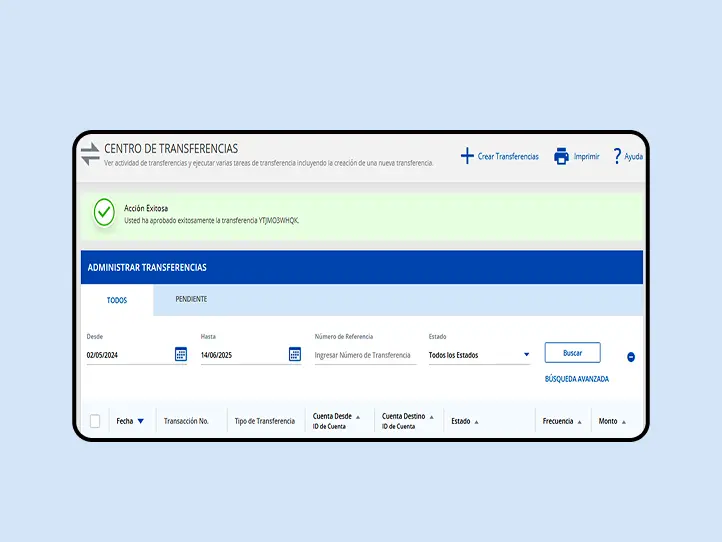This screenshot has height=542, width=722.
Task: Open BÚSQUEDA AVANZADA link
Action: tap(576, 379)
